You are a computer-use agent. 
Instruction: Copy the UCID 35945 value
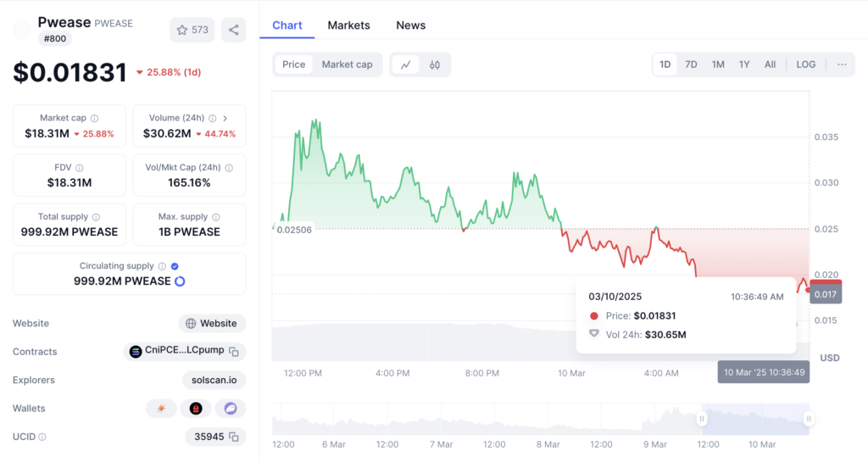point(234,437)
